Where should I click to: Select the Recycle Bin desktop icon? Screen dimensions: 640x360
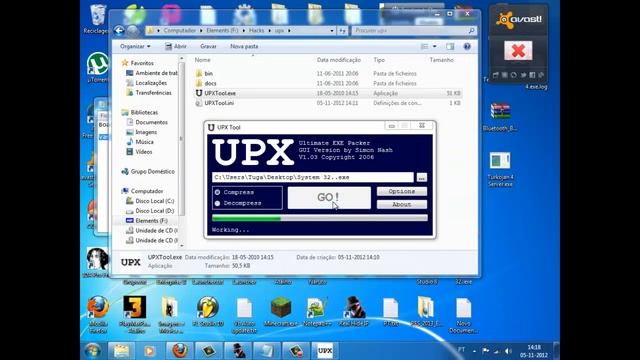pos(98,18)
